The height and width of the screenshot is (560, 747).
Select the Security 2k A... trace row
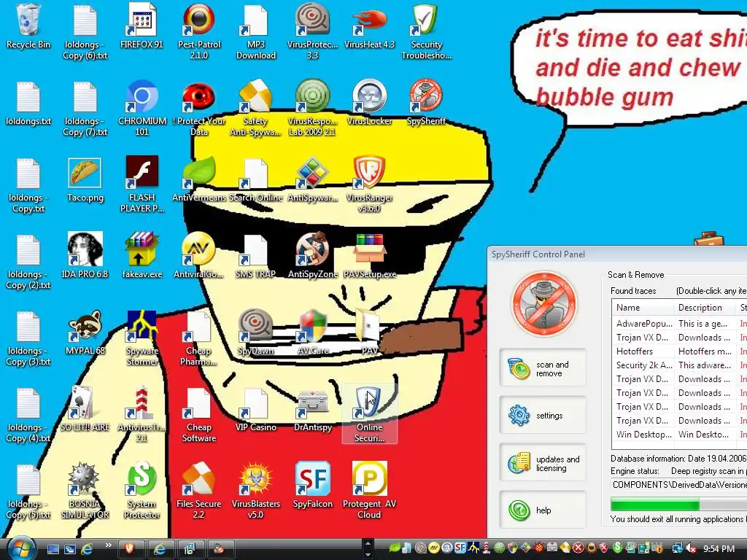(679, 365)
